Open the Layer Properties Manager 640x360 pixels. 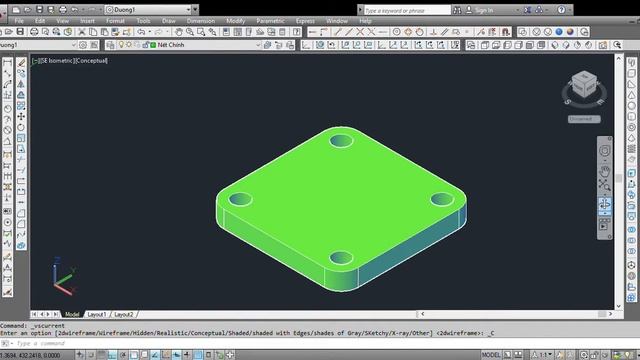pos(110,45)
